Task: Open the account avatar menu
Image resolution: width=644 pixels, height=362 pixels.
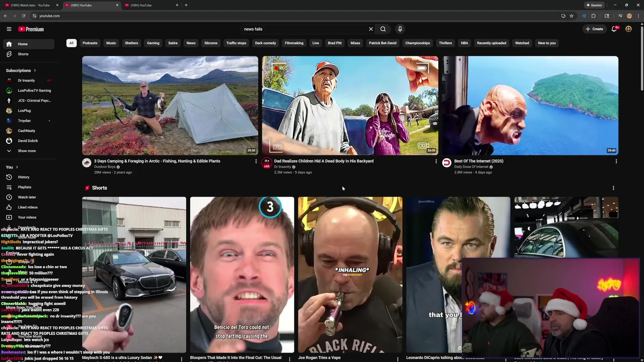Action: click(628, 29)
